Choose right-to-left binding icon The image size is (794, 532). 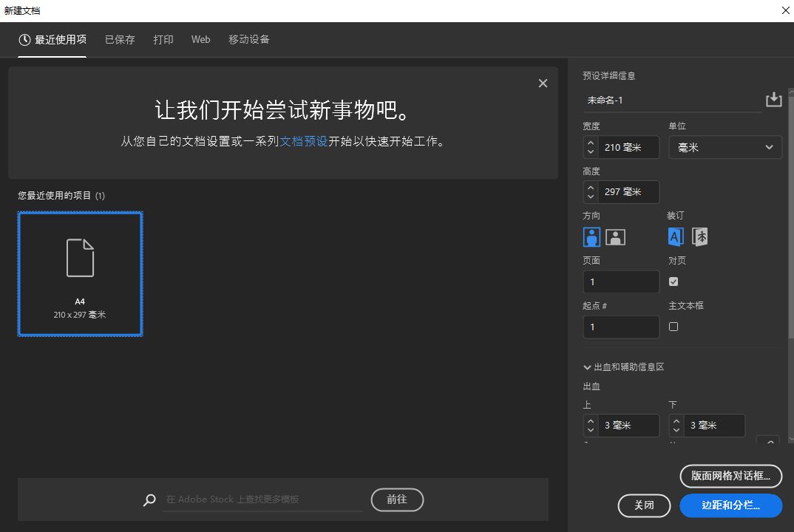pos(700,236)
